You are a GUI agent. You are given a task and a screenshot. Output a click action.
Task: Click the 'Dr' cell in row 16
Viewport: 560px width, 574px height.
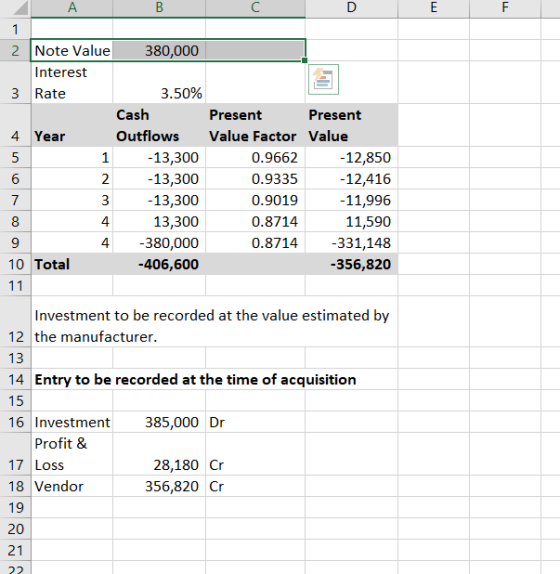coord(255,422)
